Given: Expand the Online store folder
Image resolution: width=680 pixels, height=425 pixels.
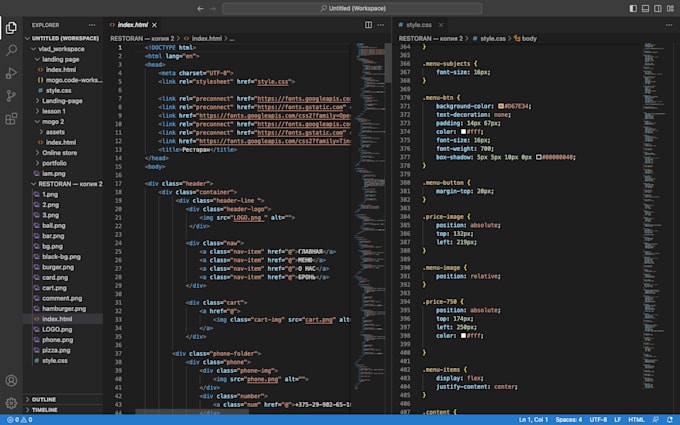Looking at the screenshot, I should click(x=60, y=152).
